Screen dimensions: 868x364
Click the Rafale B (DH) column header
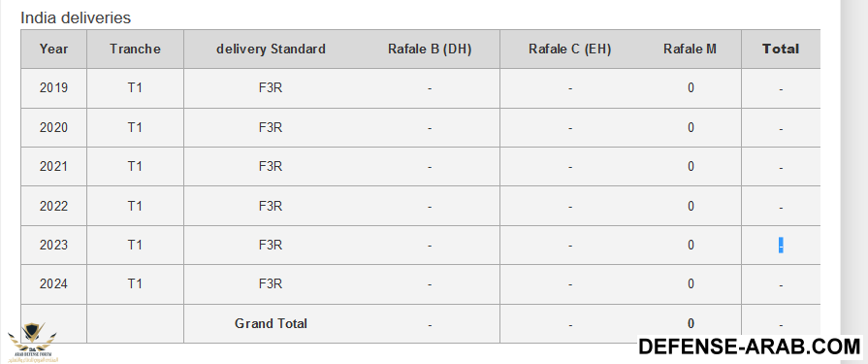(x=430, y=49)
